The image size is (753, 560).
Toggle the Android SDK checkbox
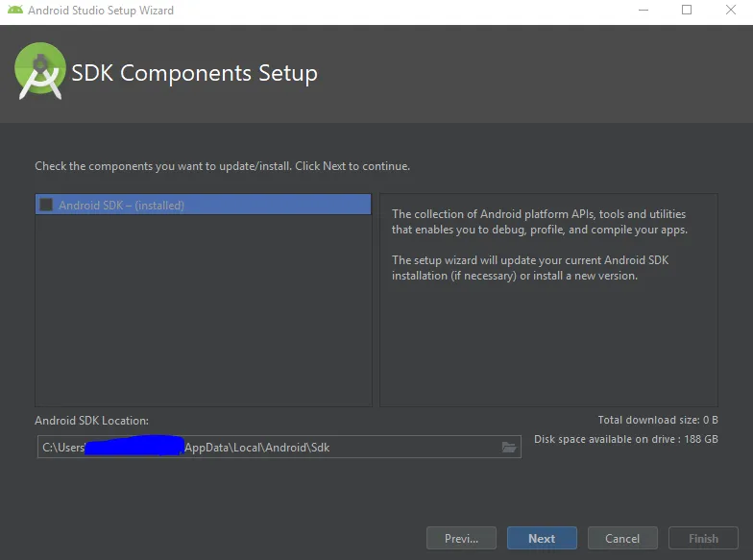tap(46, 205)
